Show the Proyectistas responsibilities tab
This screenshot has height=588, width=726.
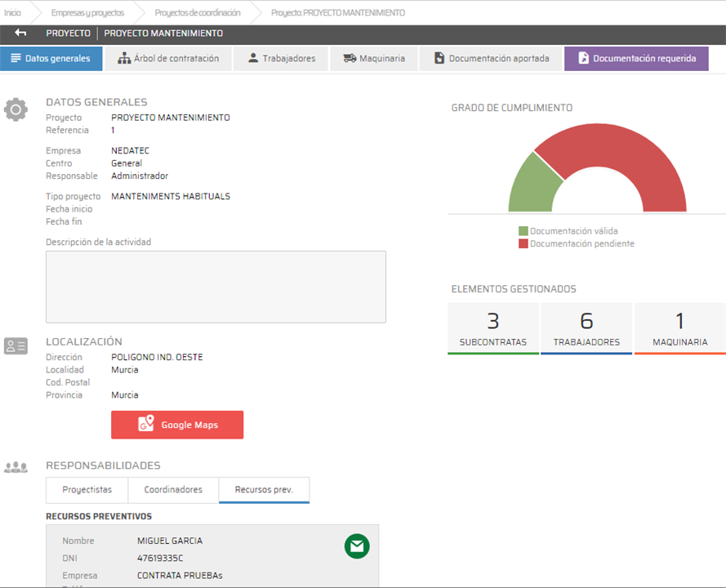click(x=87, y=490)
